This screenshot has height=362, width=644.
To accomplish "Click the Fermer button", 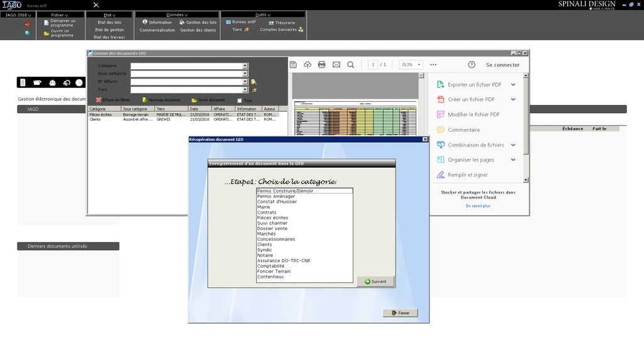I will click(x=400, y=313).
